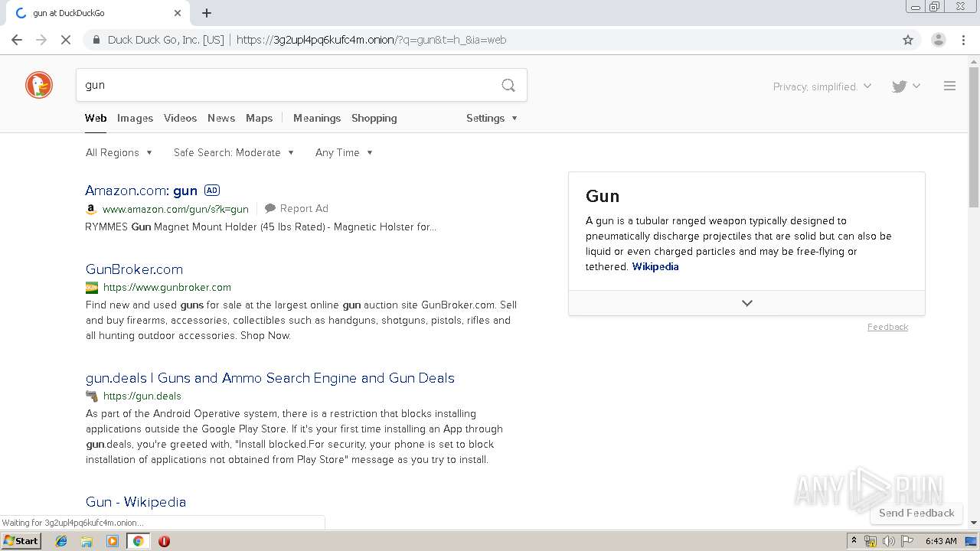The width and height of the screenshot is (980, 551).
Task: Open the Amazon.com: gun ad result
Action: pos(141,191)
